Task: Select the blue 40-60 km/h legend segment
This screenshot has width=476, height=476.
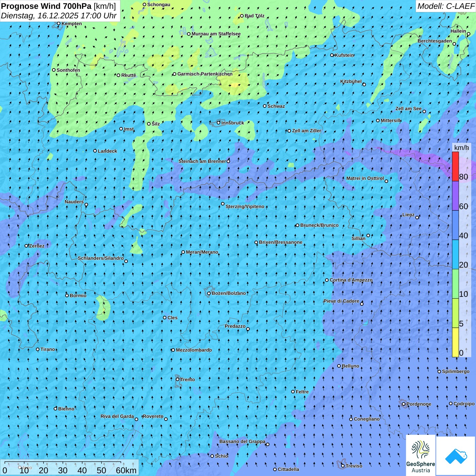Action: 455,225
